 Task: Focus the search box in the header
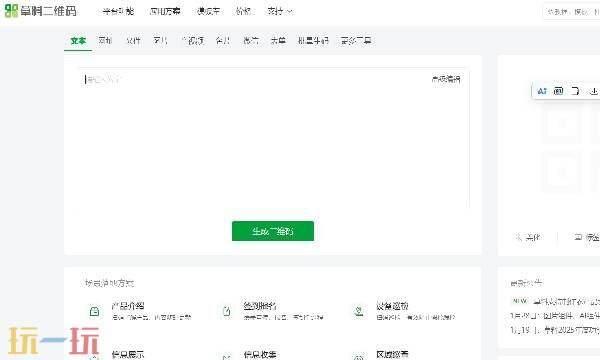pyautogui.click(x=572, y=12)
